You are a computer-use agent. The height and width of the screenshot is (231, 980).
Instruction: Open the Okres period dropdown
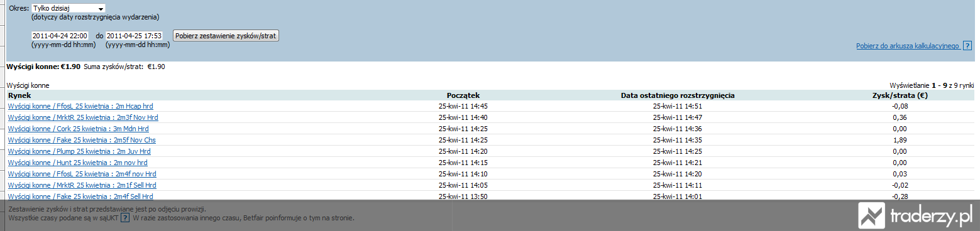pos(68,8)
